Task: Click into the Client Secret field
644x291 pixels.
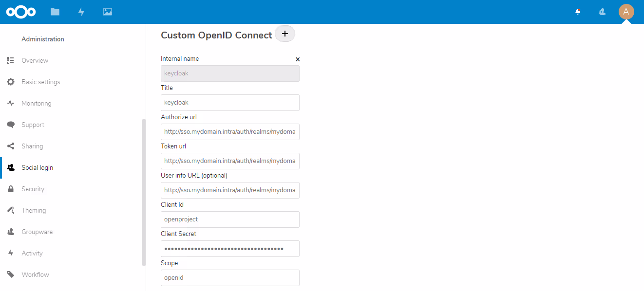Action: [x=230, y=249]
